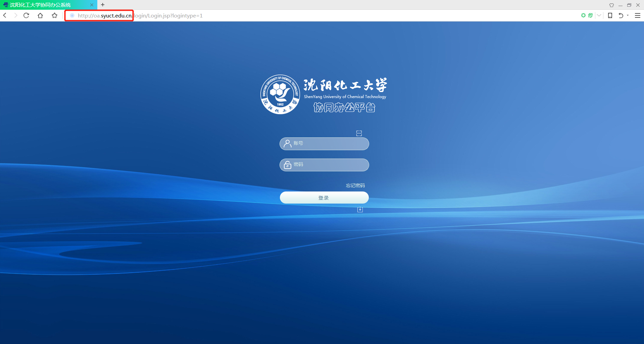Open the browser home page
Screen dimensions: 644x344
coord(40,15)
